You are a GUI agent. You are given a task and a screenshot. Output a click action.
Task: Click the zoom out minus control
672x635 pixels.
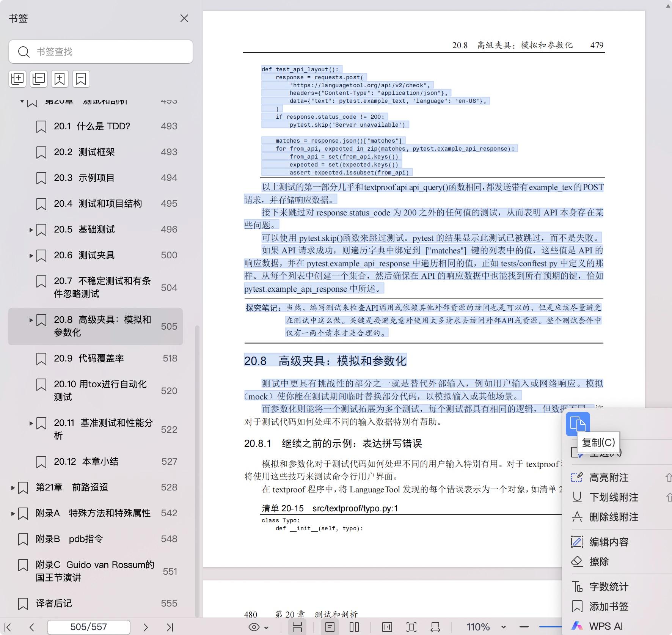(x=524, y=627)
